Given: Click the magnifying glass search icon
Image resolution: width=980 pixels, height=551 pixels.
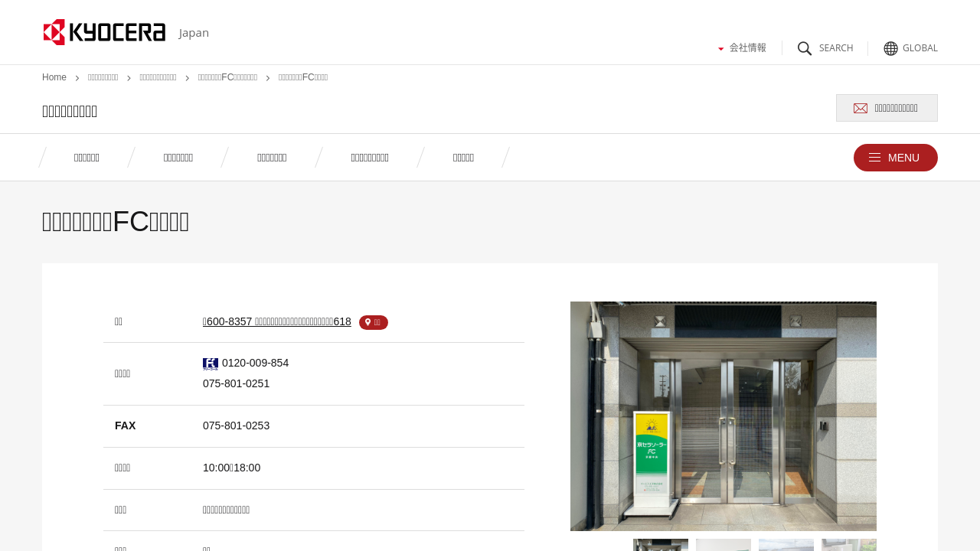Looking at the screenshot, I should tap(805, 48).
